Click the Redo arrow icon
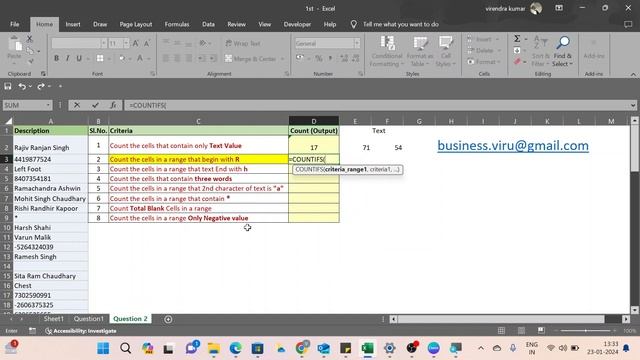Image resolution: width=640 pixels, height=360 pixels. click(41, 86)
